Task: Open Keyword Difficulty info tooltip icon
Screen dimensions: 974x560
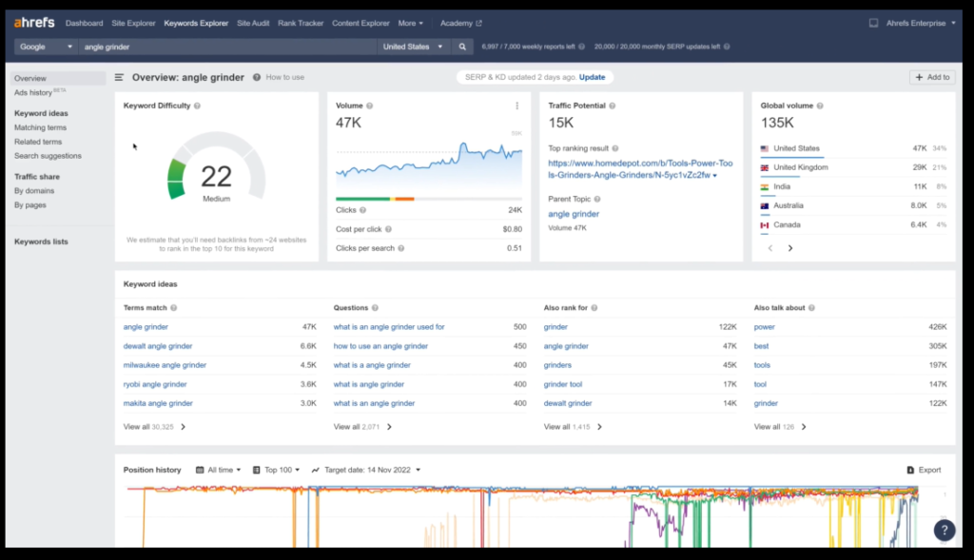Action: tap(198, 106)
